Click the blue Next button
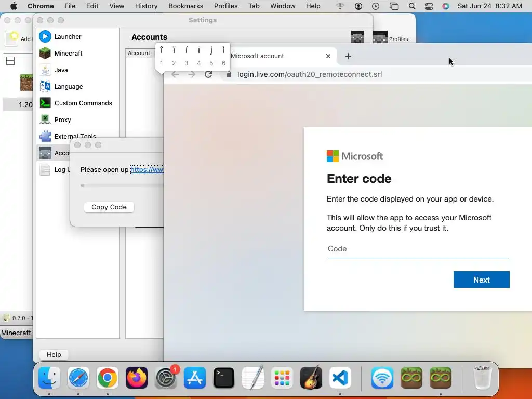This screenshot has height=399, width=532. [482, 280]
